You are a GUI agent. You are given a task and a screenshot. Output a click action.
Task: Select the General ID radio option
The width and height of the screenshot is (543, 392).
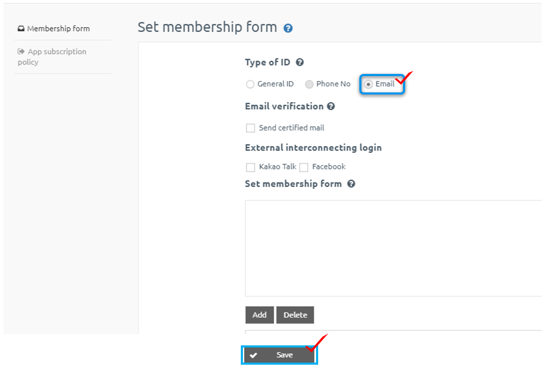point(250,84)
